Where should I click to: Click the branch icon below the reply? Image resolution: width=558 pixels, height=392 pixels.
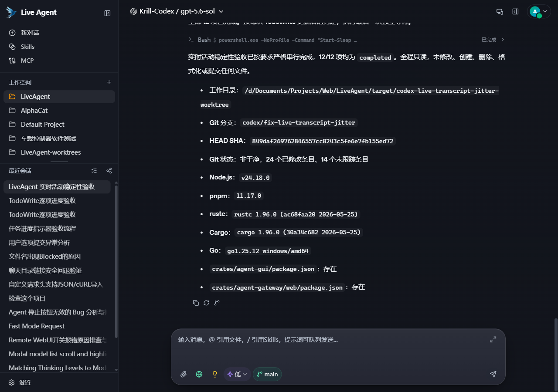[x=217, y=303]
